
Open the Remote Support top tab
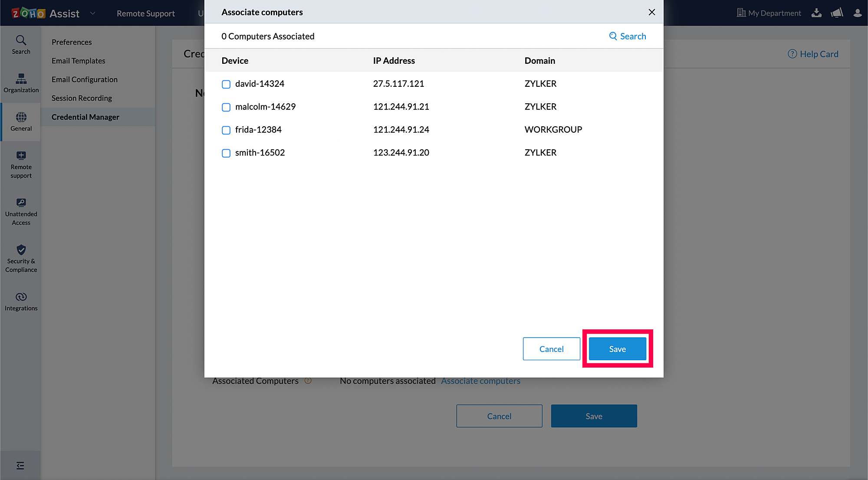(145, 13)
